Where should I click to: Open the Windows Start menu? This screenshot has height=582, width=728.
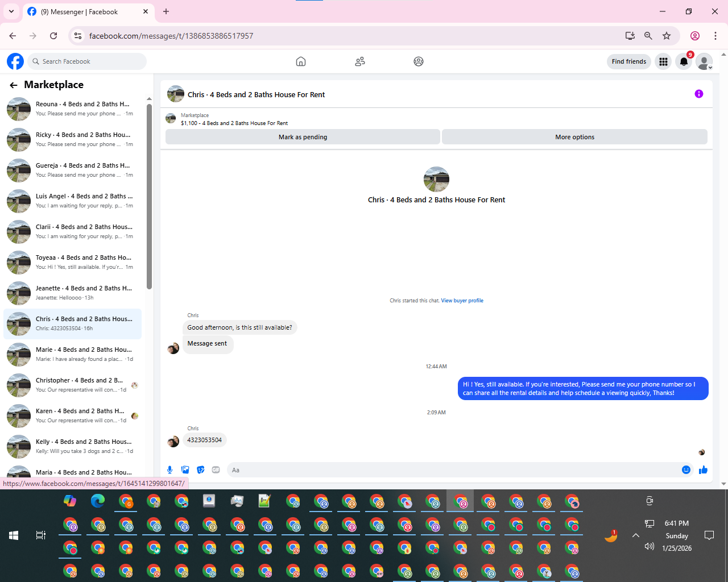click(x=14, y=535)
